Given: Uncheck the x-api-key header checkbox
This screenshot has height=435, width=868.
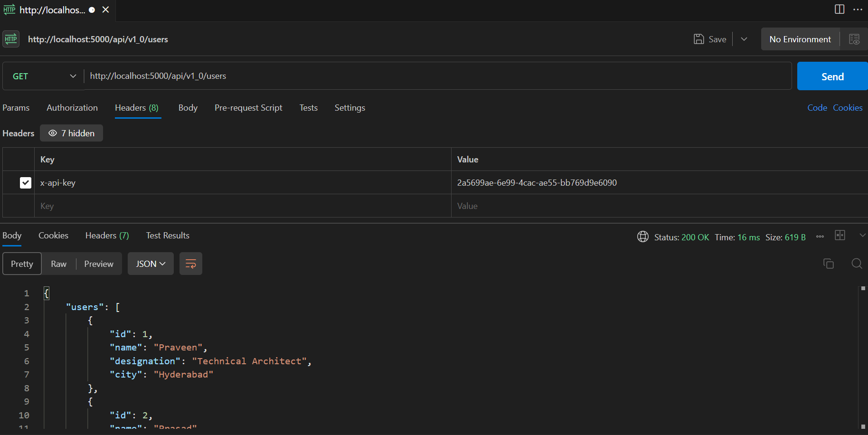Looking at the screenshot, I should [x=26, y=183].
